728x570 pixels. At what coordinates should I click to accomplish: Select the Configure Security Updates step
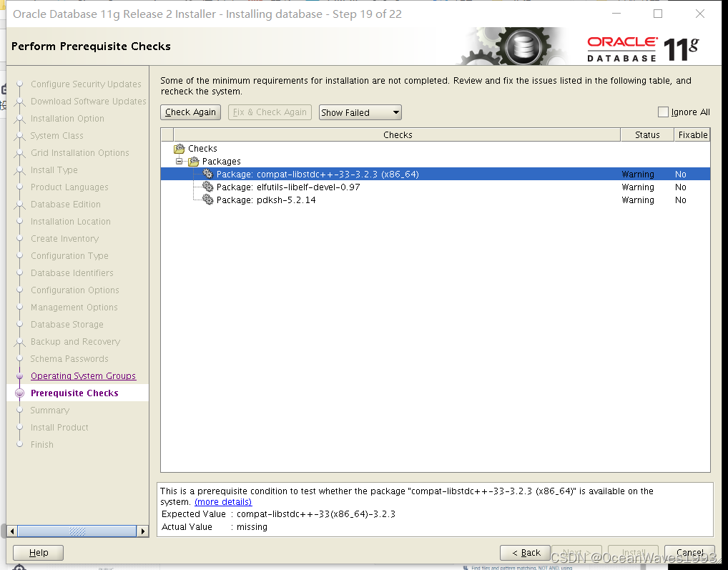tap(86, 84)
